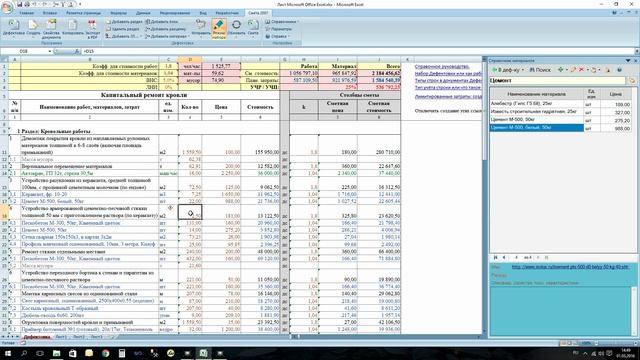Click cell 'Капитальный ремонт кровли' title
The image size is (640, 360).
coord(144,95)
